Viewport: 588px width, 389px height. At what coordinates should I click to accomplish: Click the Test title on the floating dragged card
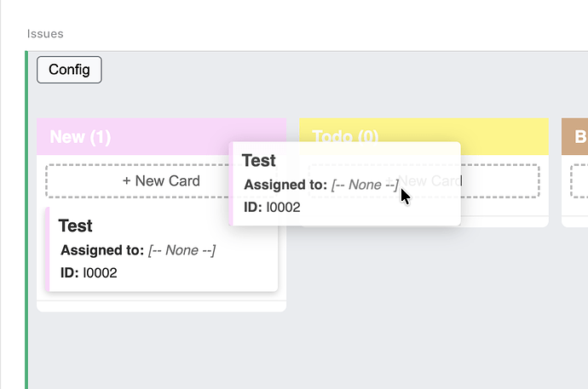(x=259, y=160)
